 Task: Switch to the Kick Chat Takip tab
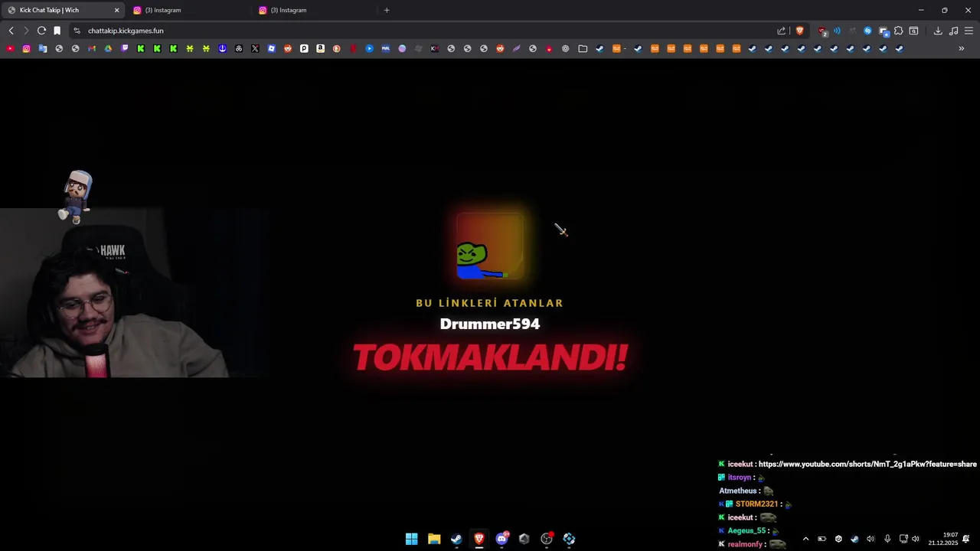[63, 10]
